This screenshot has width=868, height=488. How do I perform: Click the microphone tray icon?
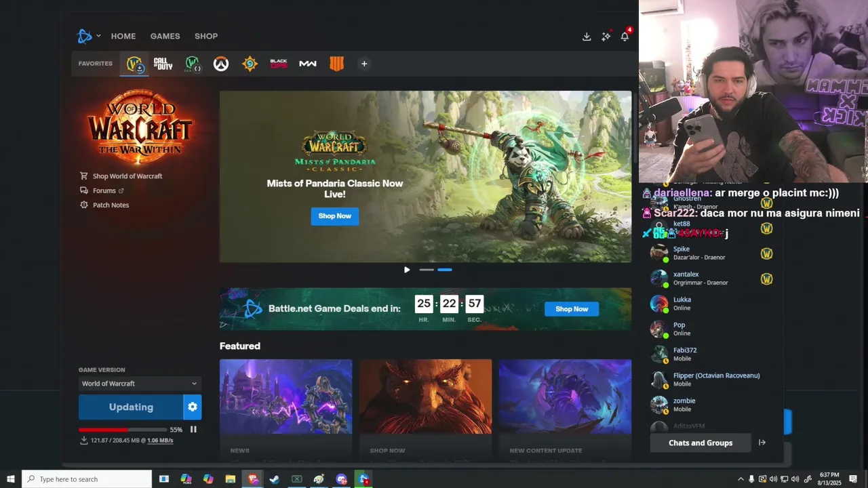751,479
